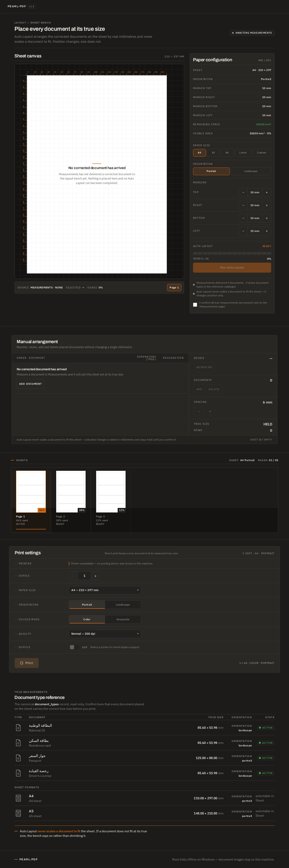
Task: Click the Page 1 canvas button
Action: (174, 288)
